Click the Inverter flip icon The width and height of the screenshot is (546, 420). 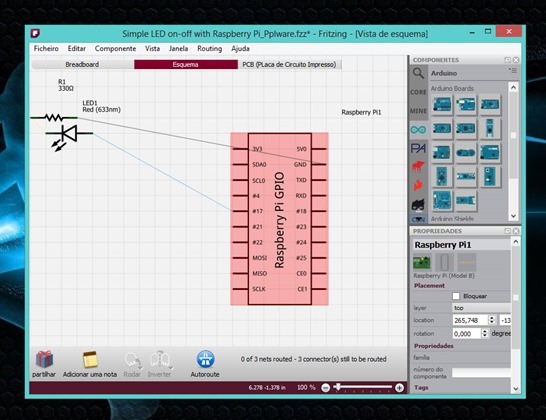160,360
